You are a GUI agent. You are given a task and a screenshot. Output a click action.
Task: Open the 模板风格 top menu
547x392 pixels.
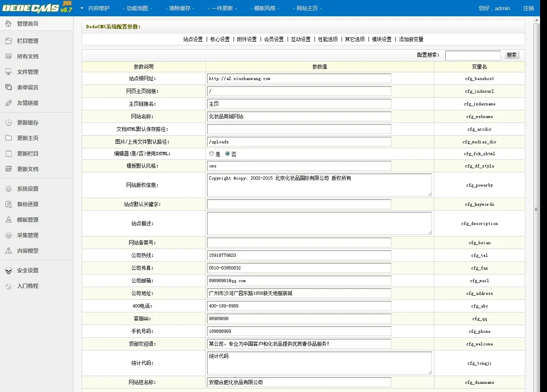[265, 8]
